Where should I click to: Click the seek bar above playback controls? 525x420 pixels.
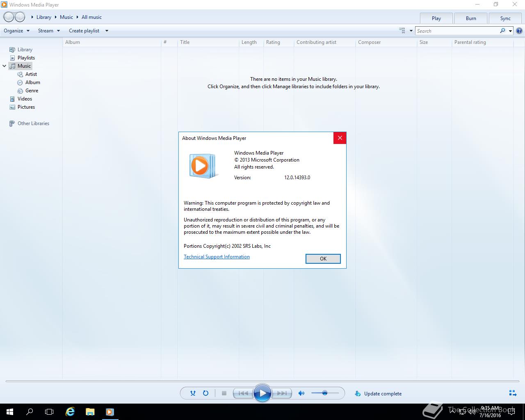tap(262, 381)
